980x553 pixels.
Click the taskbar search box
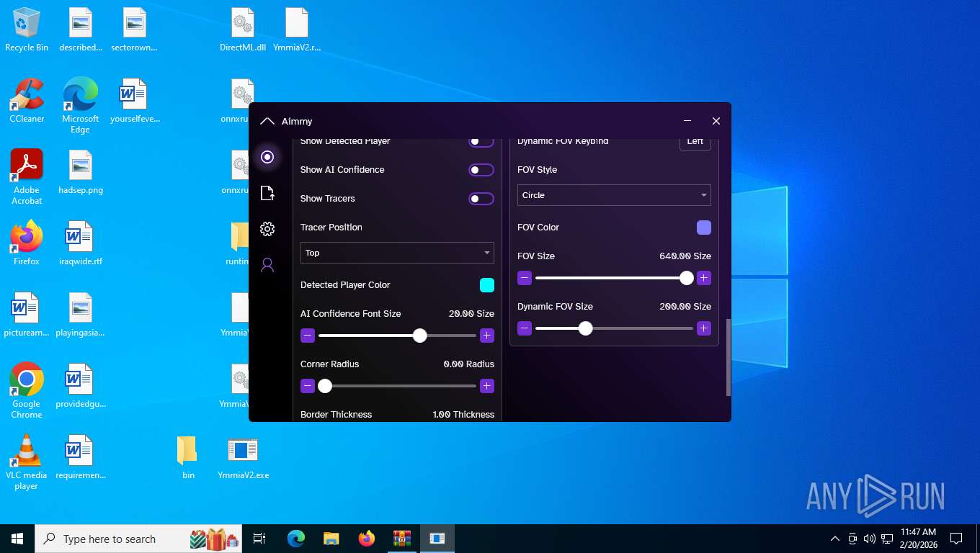point(140,539)
